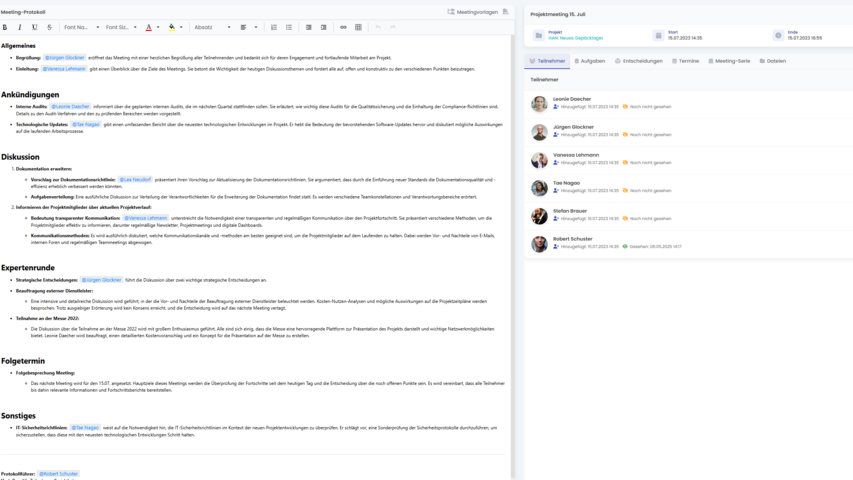853x480 pixels.
Task: Toggle underline formatting
Action: [x=35, y=27]
